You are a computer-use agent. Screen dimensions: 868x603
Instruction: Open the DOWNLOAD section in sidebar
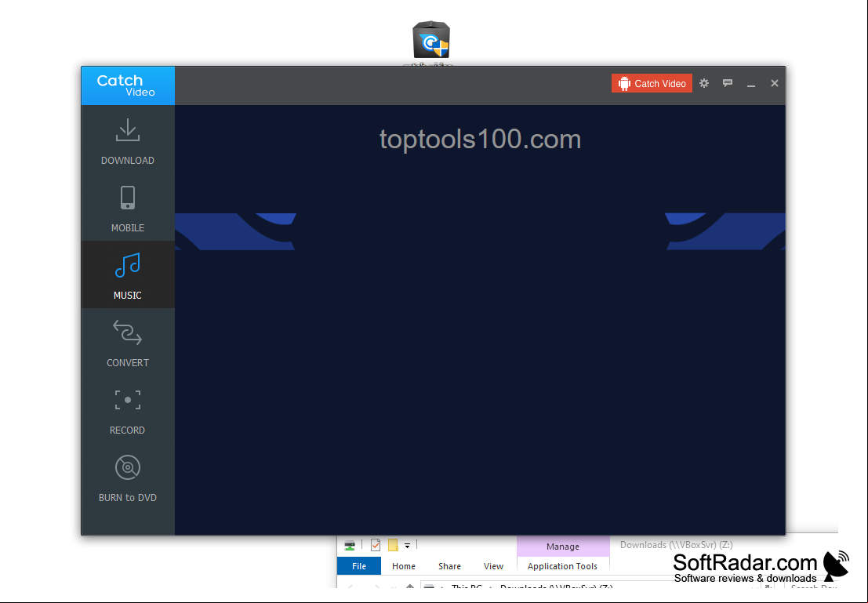[x=128, y=141]
